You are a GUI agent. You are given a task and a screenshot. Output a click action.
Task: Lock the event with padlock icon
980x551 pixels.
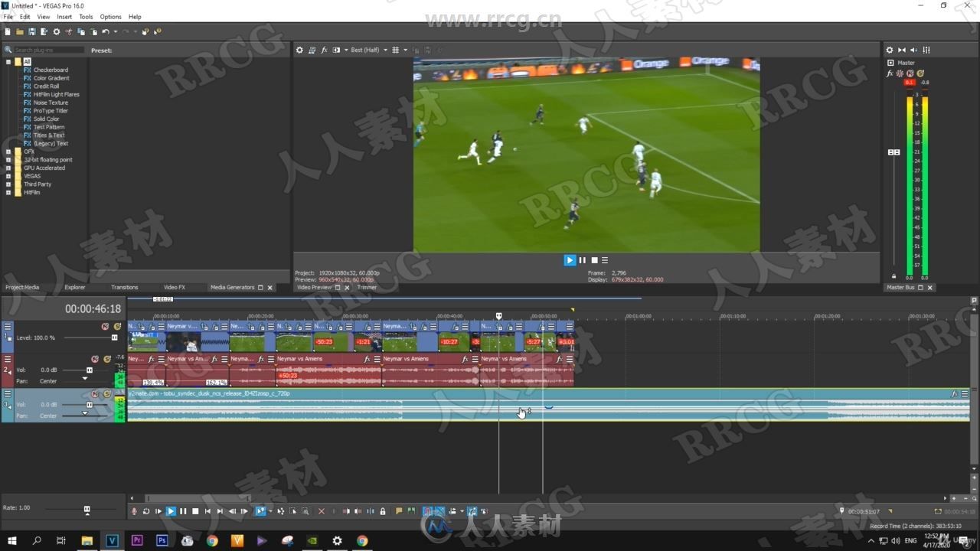click(x=383, y=511)
